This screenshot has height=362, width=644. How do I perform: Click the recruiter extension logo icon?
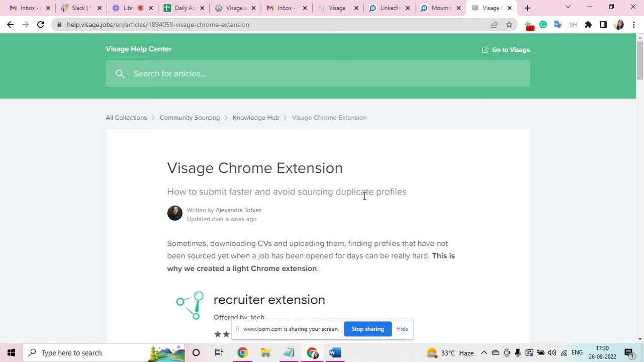(x=190, y=305)
